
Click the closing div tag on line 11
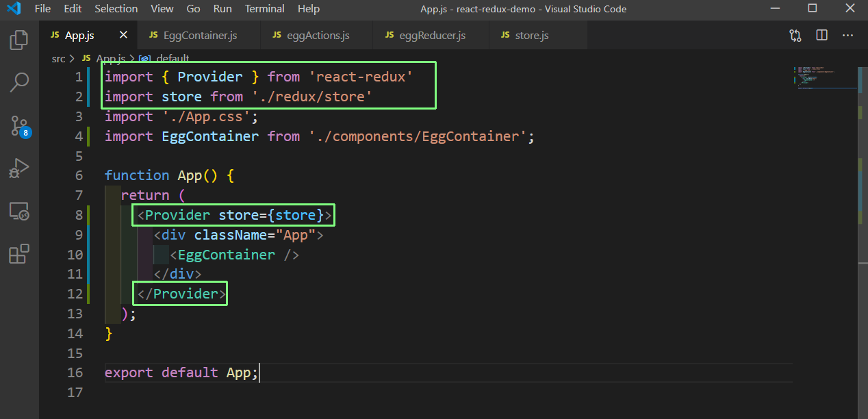pyautogui.click(x=177, y=274)
